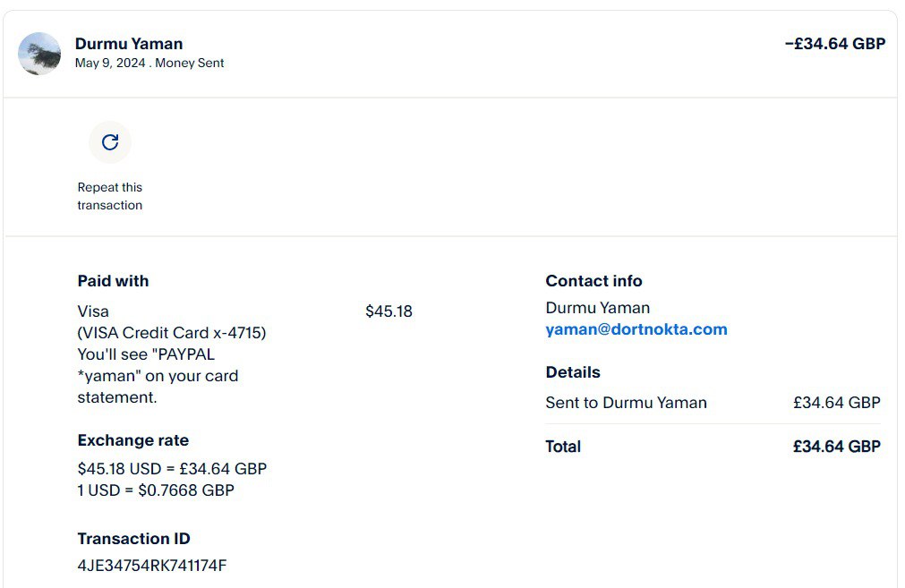905x588 pixels.
Task: Click the circular repeat transaction arrow icon
Action: coord(110,142)
